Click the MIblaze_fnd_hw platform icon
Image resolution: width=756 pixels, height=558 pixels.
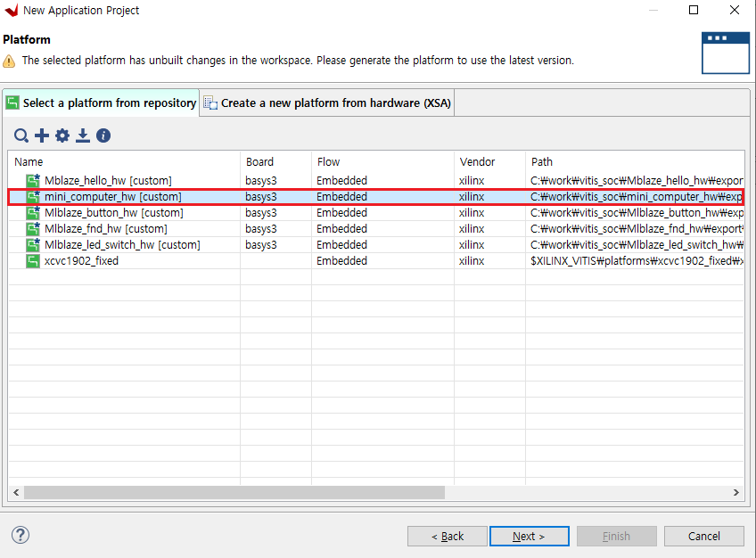tap(33, 228)
